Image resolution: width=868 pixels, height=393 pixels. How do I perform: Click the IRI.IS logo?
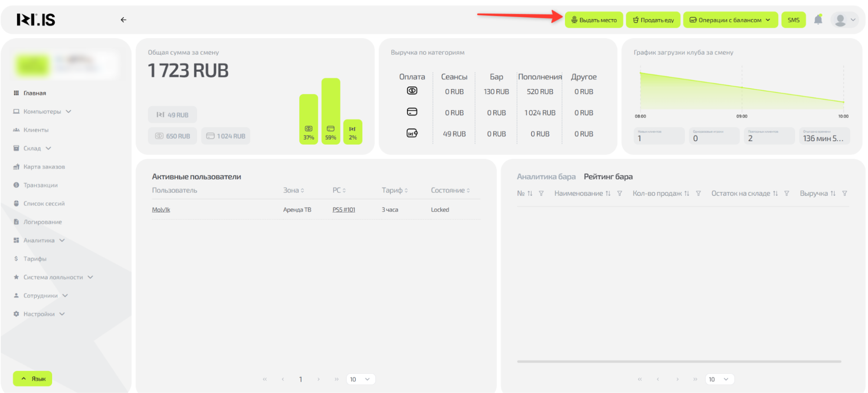click(36, 20)
